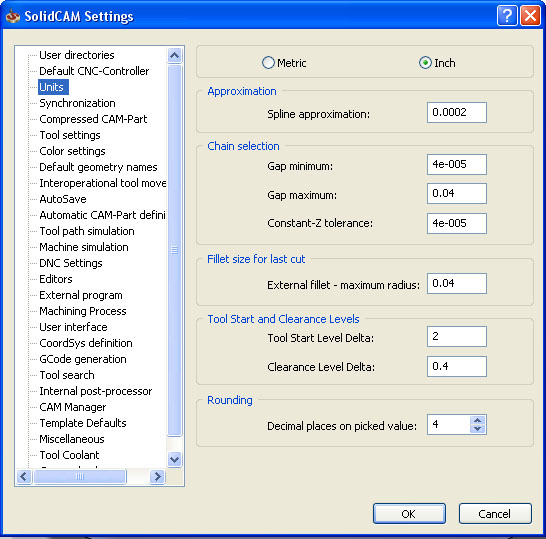This screenshot has height=539, width=546.
Task: Open Template Defaults settings
Action: (83, 423)
